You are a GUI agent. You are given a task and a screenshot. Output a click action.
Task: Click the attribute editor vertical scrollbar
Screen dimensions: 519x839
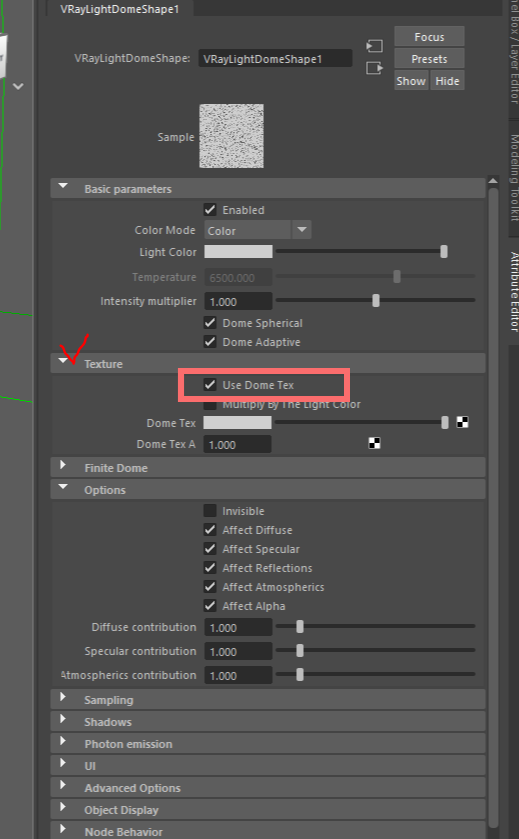[x=493, y=507]
